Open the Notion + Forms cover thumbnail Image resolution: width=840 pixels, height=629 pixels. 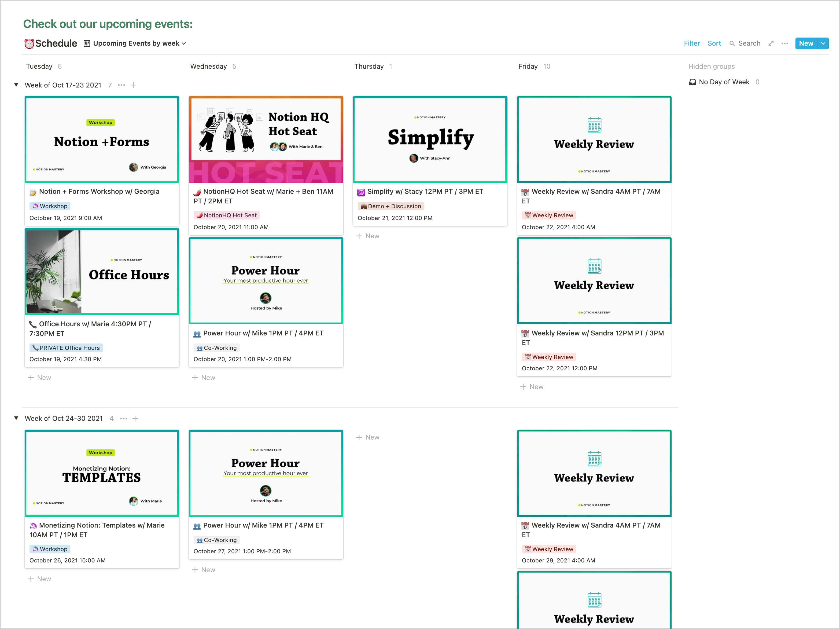(x=102, y=140)
